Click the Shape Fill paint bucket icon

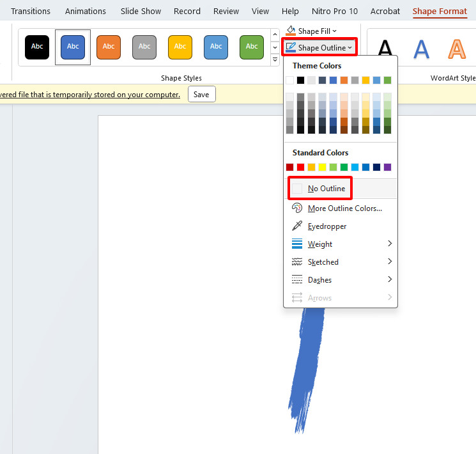coord(291,31)
